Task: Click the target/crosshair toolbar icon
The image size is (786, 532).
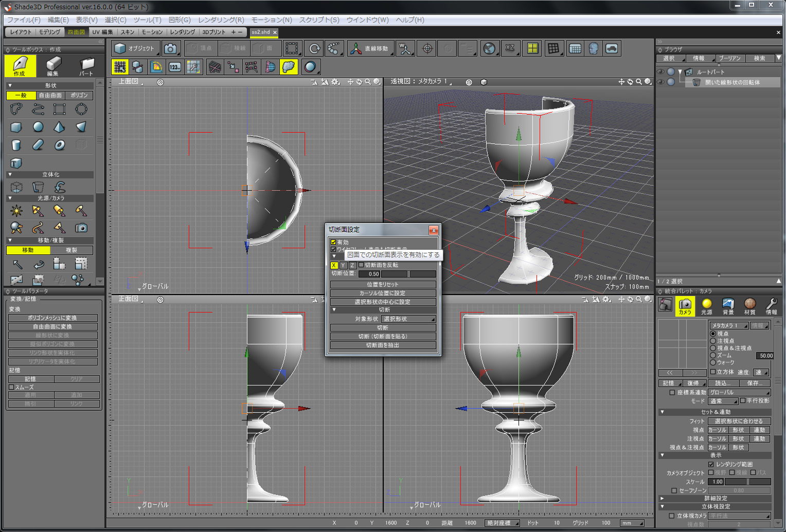Action: tap(427, 48)
